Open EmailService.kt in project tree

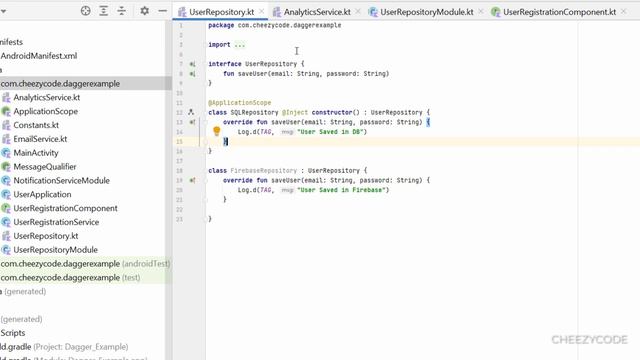(x=40, y=139)
